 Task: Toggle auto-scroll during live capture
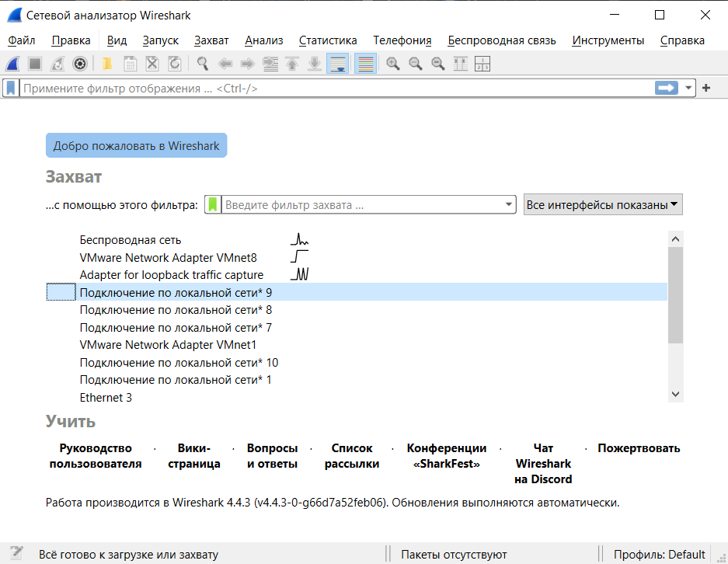click(337, 64)
